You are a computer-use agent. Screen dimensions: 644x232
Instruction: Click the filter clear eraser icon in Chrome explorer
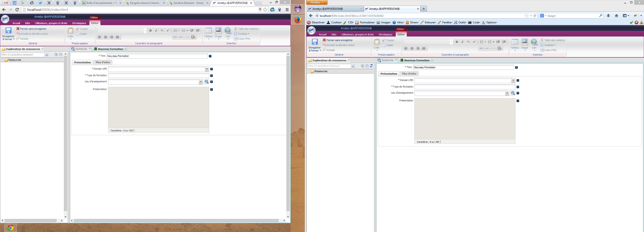[47, 55]
